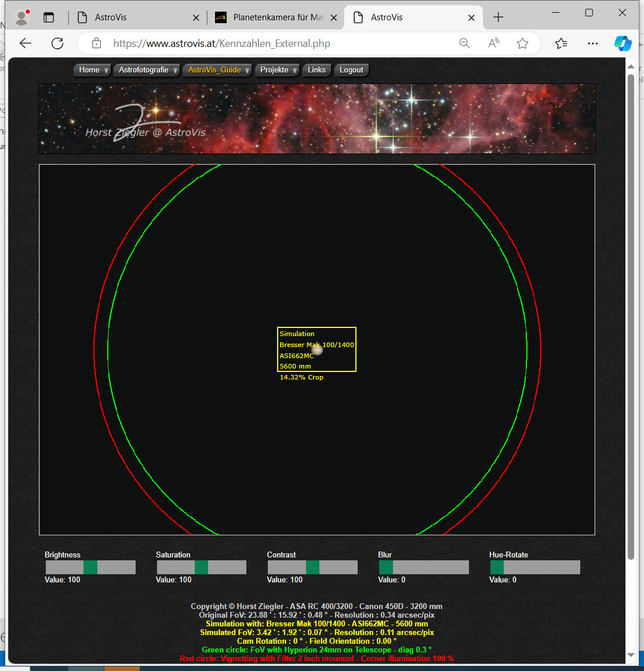Expand the AstroVis_Guide menu

pos(217,70)
